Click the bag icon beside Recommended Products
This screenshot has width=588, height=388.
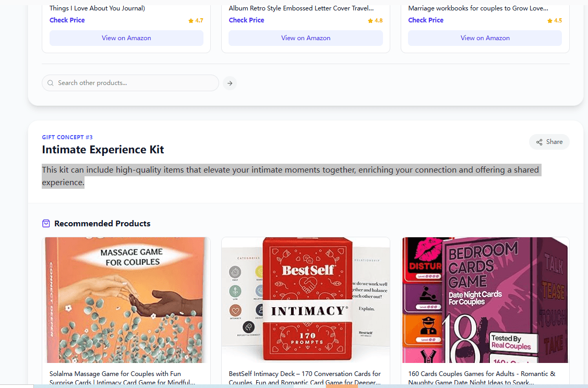tap(46, 223)
